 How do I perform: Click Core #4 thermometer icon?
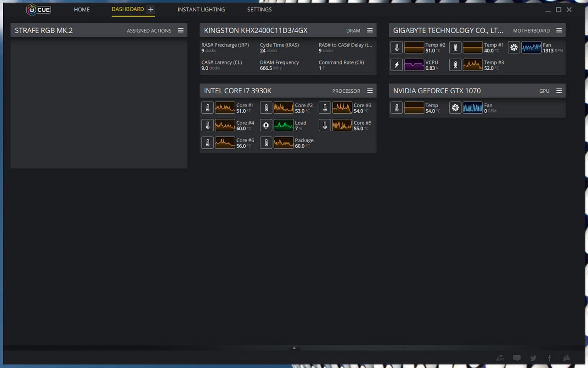click(x=208, y=125)
